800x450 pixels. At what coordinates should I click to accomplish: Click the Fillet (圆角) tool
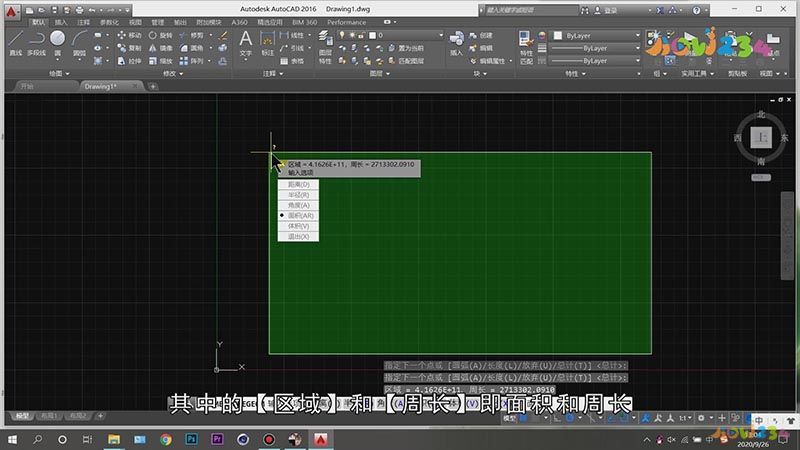pyautogui.click(x=191, y=48)
